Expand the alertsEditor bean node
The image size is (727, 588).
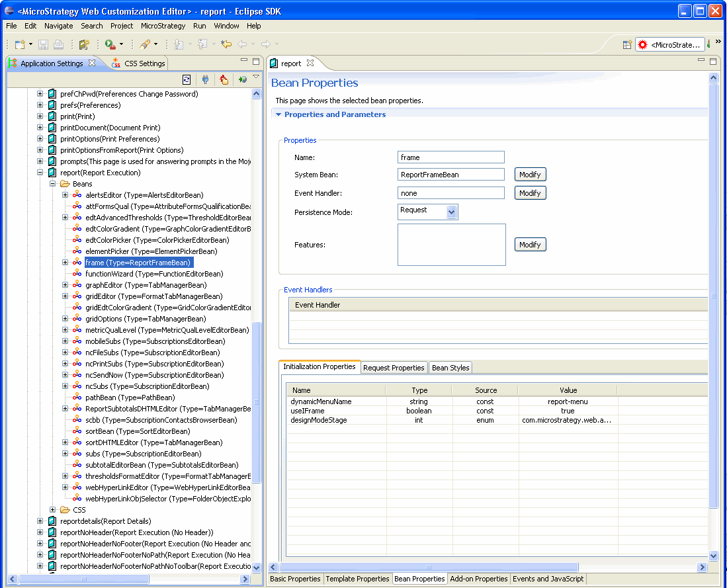pos(65,194)
